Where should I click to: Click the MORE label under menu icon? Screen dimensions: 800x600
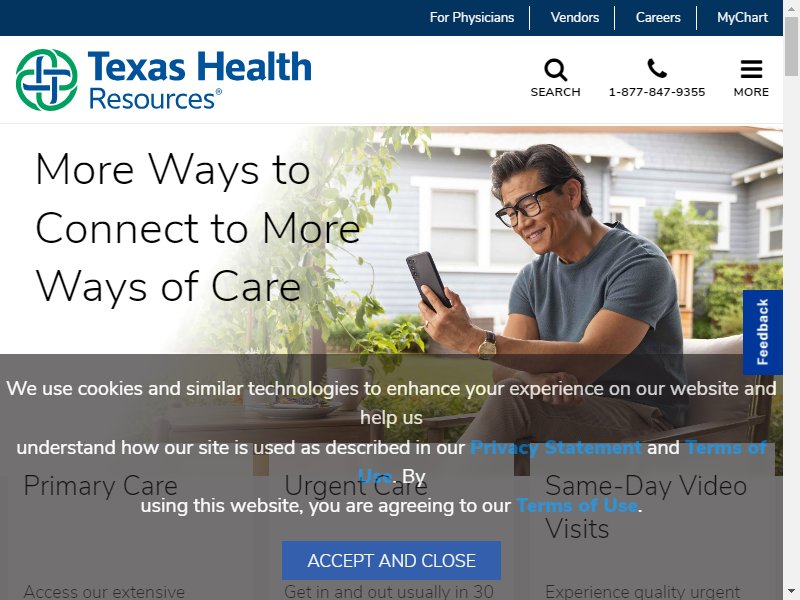(751, 92)
